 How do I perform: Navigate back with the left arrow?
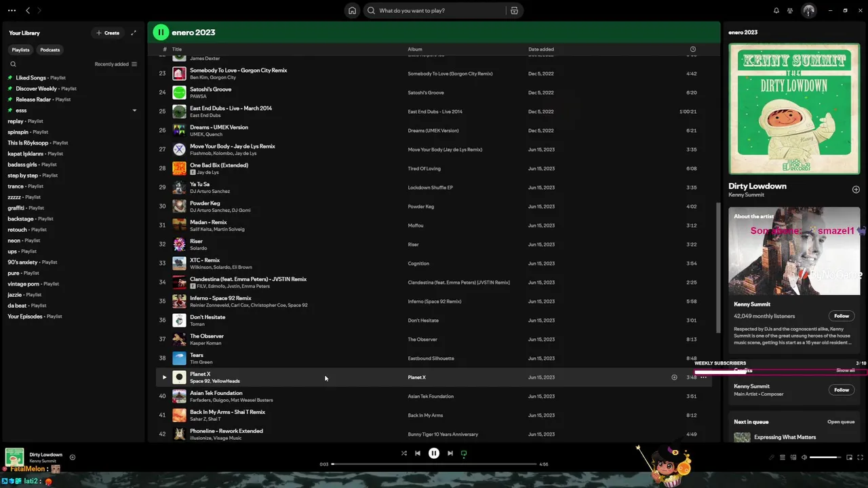[x=28, y=10]
